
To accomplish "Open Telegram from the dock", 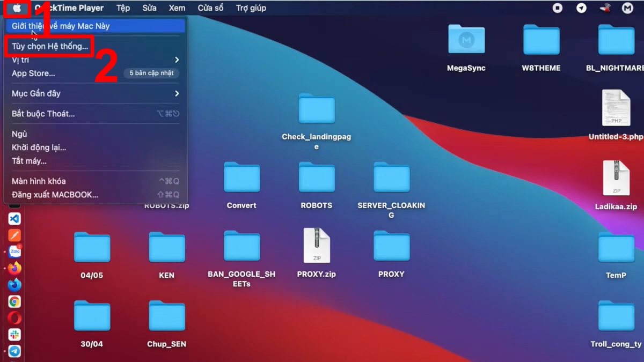I will [14, 351].
